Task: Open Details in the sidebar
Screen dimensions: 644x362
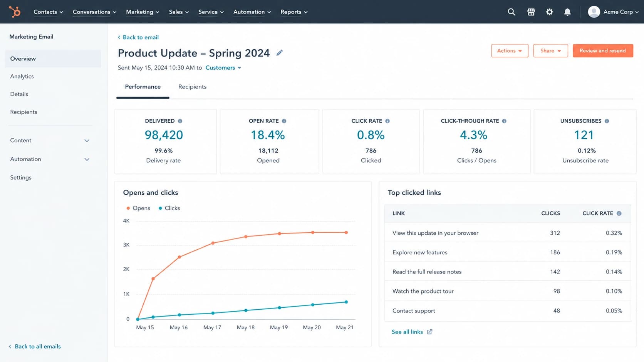Action: tap(19, 94)
